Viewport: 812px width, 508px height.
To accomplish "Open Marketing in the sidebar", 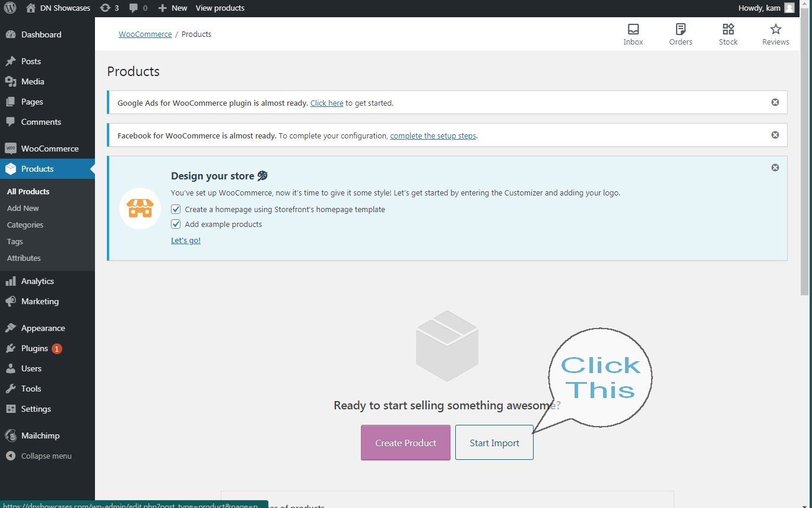I will (x=47, y=301).
